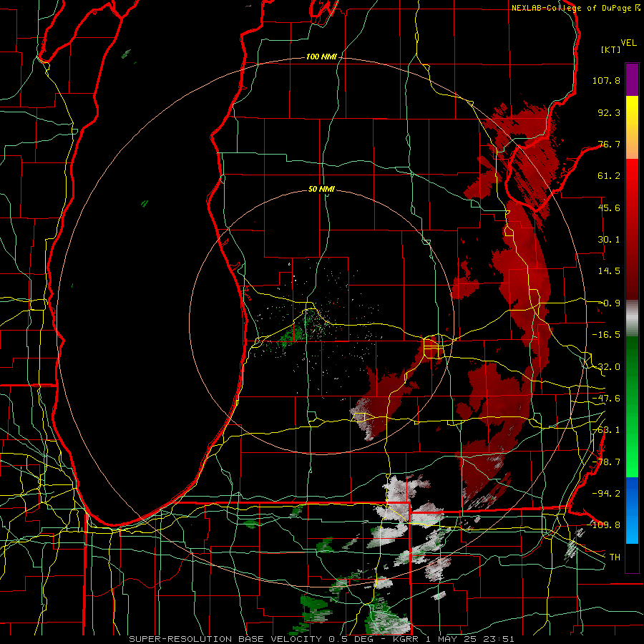The image size is (644, 644).
Task: Click the NEXLAB-College of DuPage header text
Action: pyautogui.click(x=571, y=8)
